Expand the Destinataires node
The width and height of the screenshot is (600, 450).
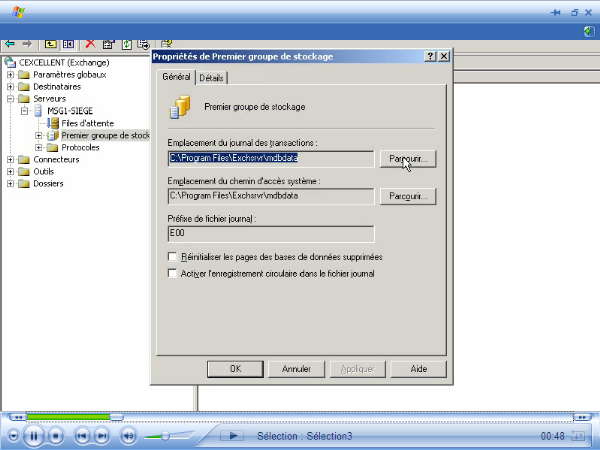[10, 87]
